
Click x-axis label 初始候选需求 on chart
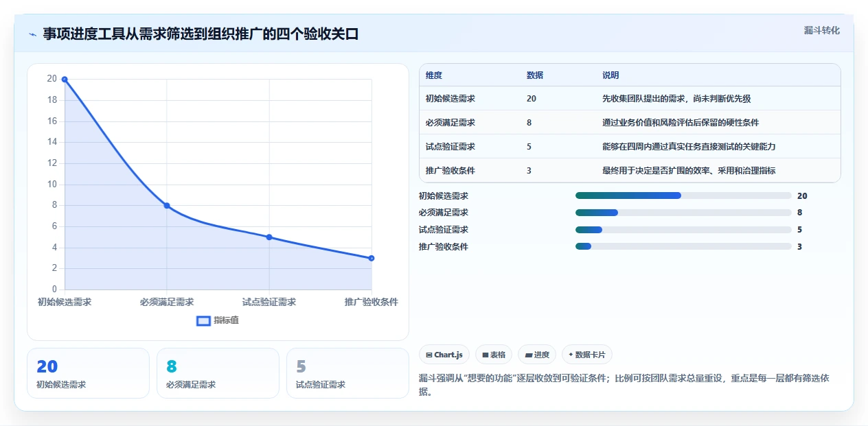65,302
